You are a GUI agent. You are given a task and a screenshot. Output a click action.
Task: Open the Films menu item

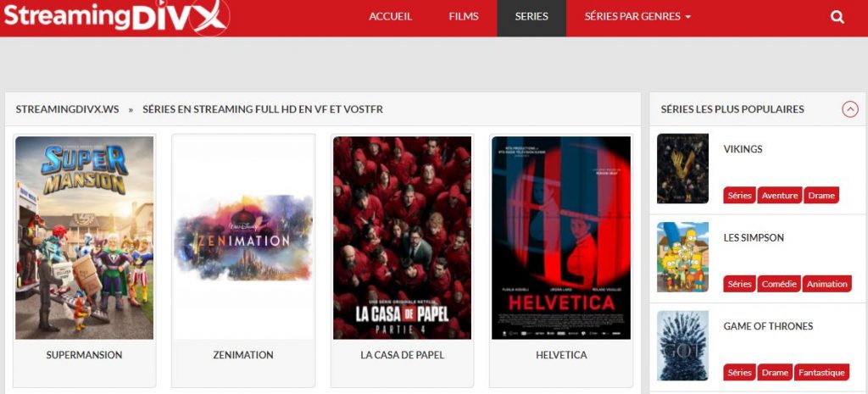[x=464, y=17]
